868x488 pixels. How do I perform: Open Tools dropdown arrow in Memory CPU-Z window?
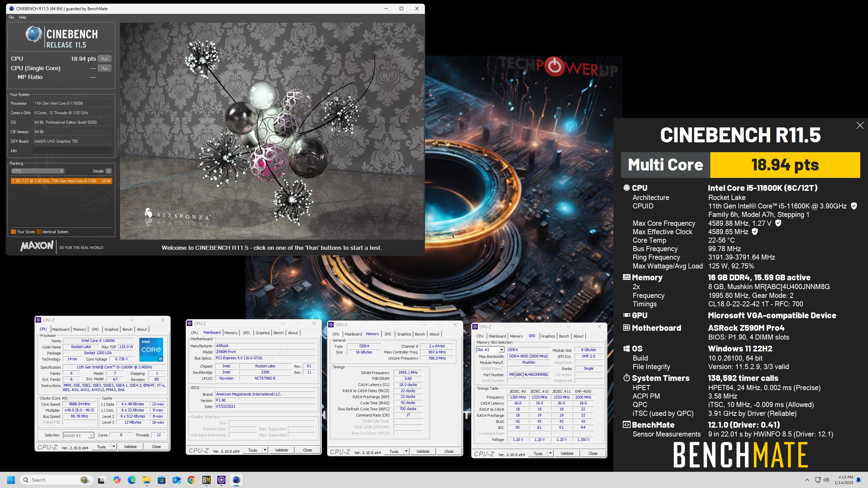tap(407, 451)
